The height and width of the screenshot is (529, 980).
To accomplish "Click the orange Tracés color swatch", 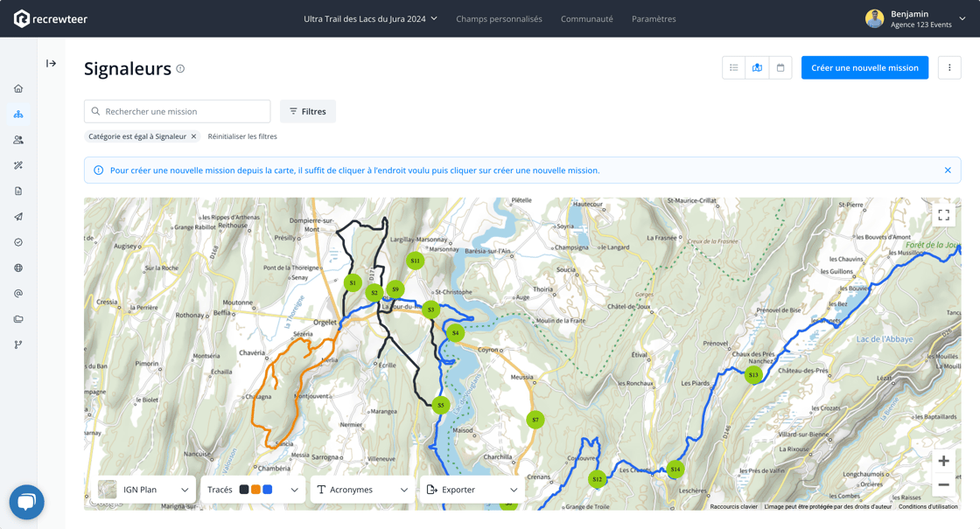I will [x=255, y=490].
